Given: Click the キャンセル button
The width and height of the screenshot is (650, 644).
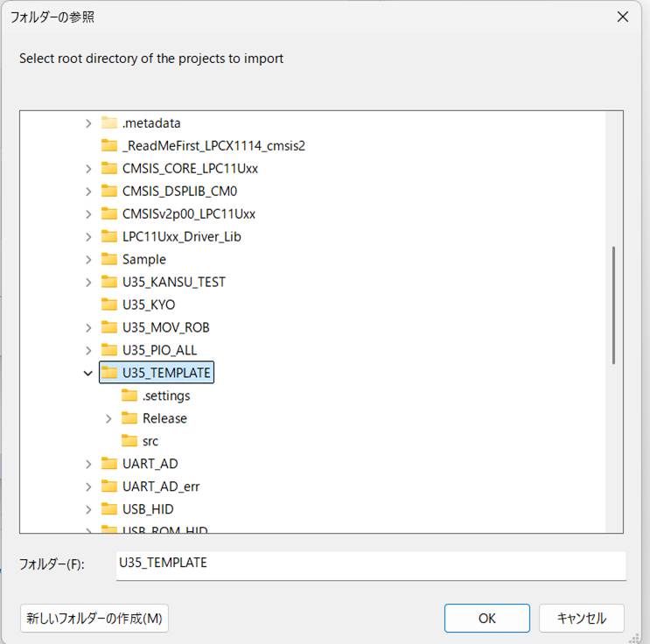Looking at the screenshot, I should (x=581, y=618).
